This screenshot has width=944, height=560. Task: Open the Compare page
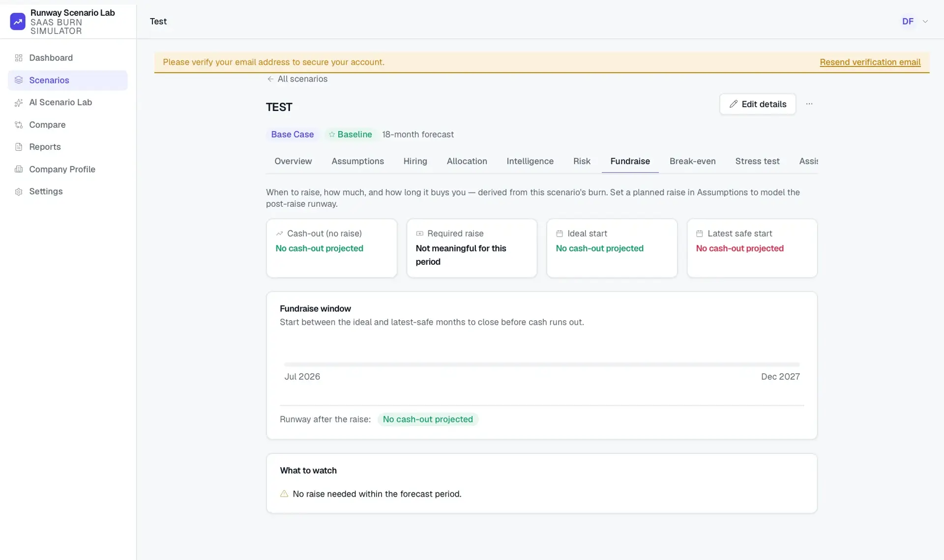click(68, 125)
